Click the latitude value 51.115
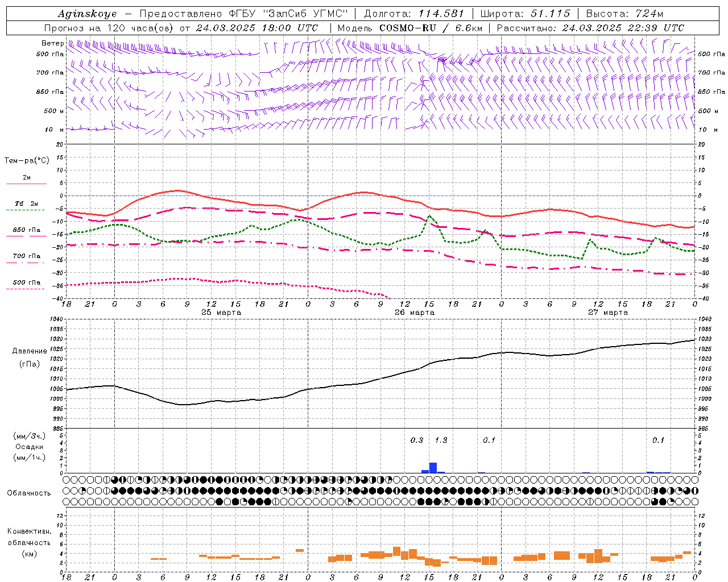Image resolution: width=728 pixels, height=582 pixels. (x=550, y=14)
